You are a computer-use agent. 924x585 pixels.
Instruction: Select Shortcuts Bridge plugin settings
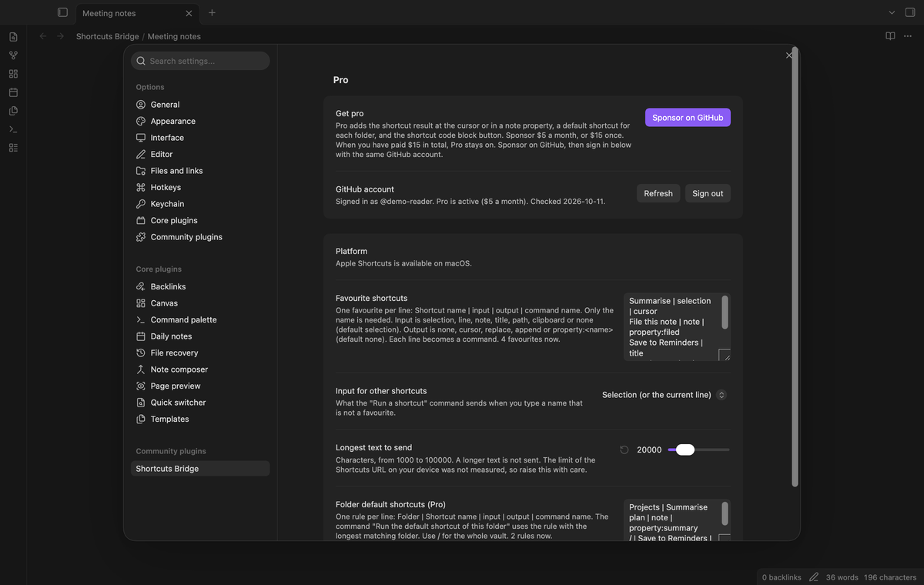tap(200, 469)
